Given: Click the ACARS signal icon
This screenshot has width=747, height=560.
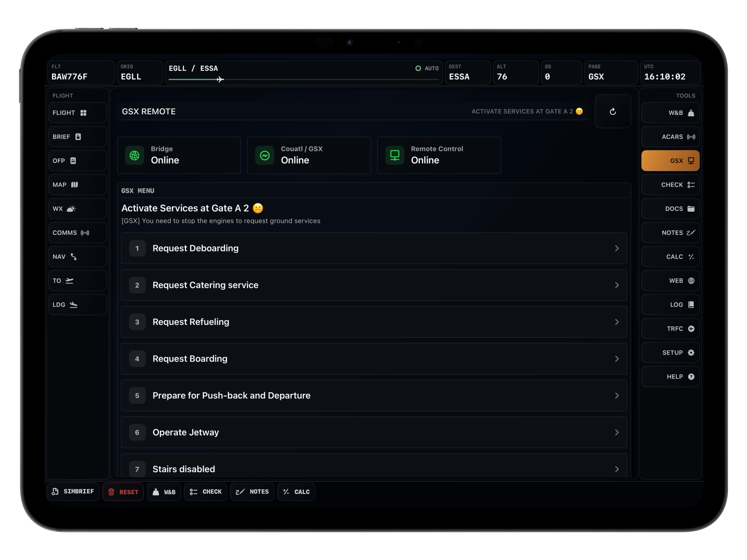Looking at the screenshot, I should coord(691,137).
